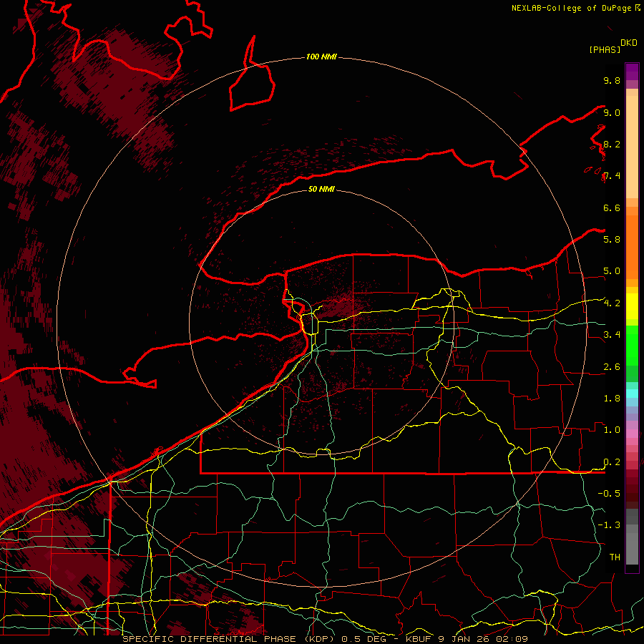The height and width of the screenshot is (644, 644).
Task: Click the 50 NMI range ring label
Action: (x=321, y=189)
